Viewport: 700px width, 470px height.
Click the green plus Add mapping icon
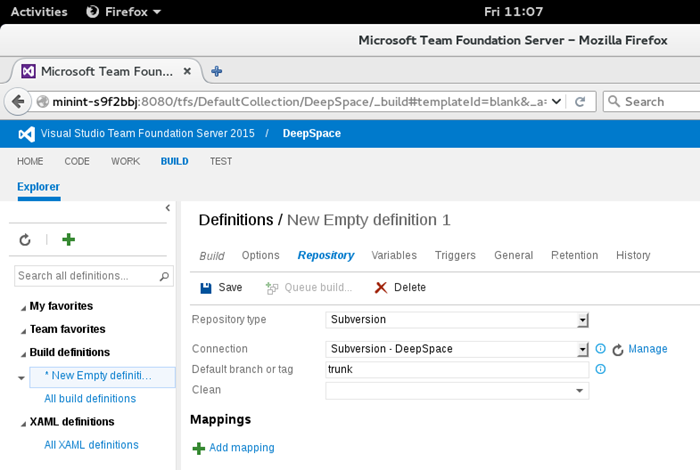coord(199,448)
